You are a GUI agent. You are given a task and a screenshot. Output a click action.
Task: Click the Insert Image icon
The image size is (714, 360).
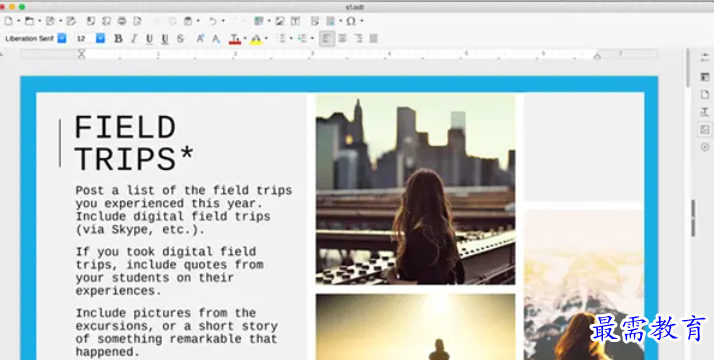280,21
